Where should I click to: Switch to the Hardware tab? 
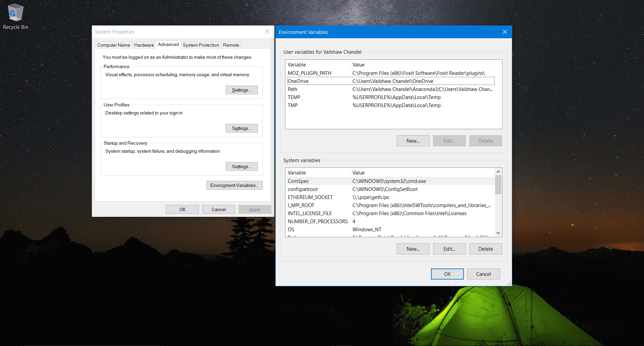coord(144,45)
